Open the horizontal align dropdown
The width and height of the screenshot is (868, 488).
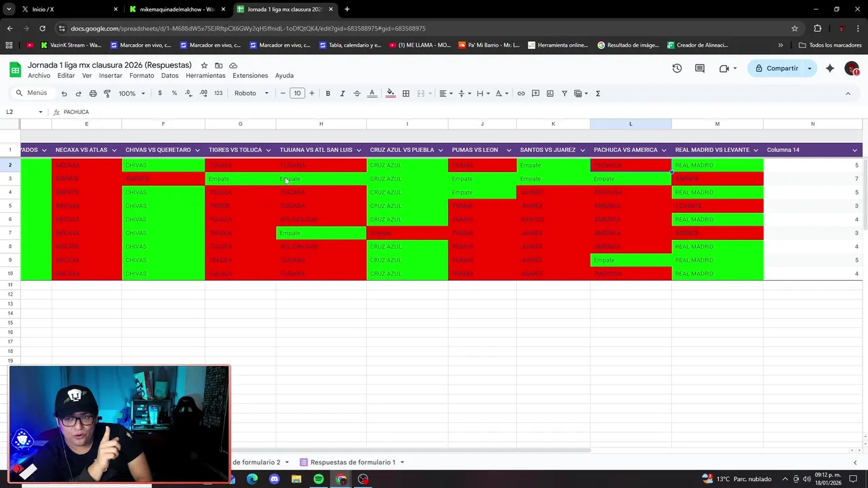[445, 94]
